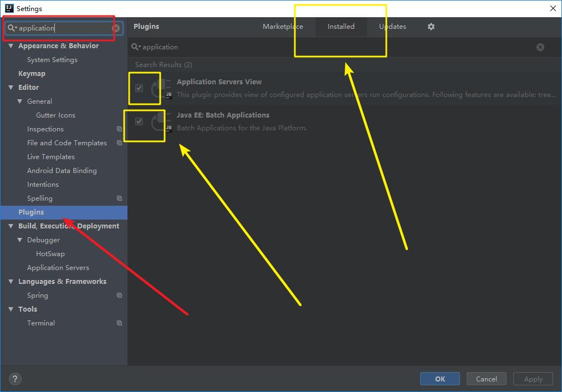The image size is (562, 392).
Task: Click the Application Servers View plugin icon
Action: click(x=161, y=89)
